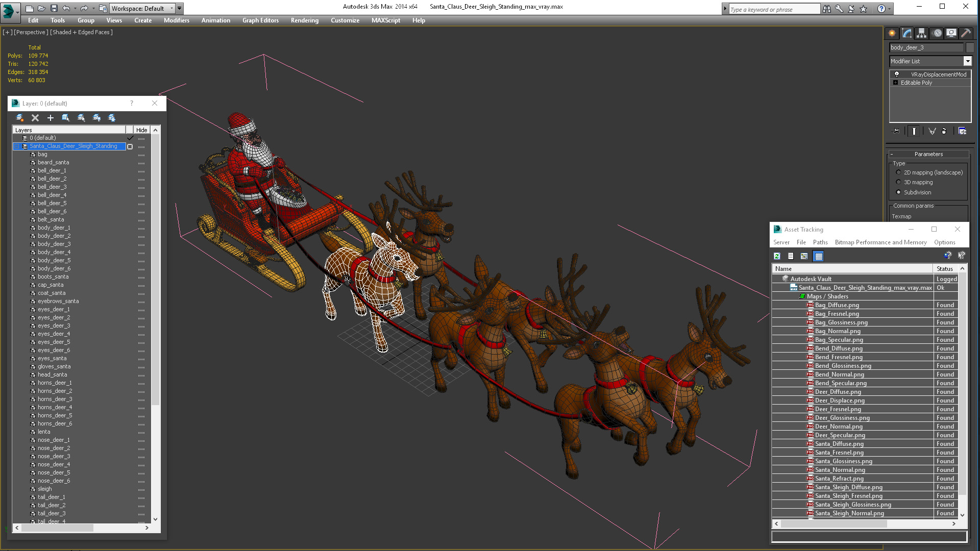Open the Display command panel tab

[951, 33]
